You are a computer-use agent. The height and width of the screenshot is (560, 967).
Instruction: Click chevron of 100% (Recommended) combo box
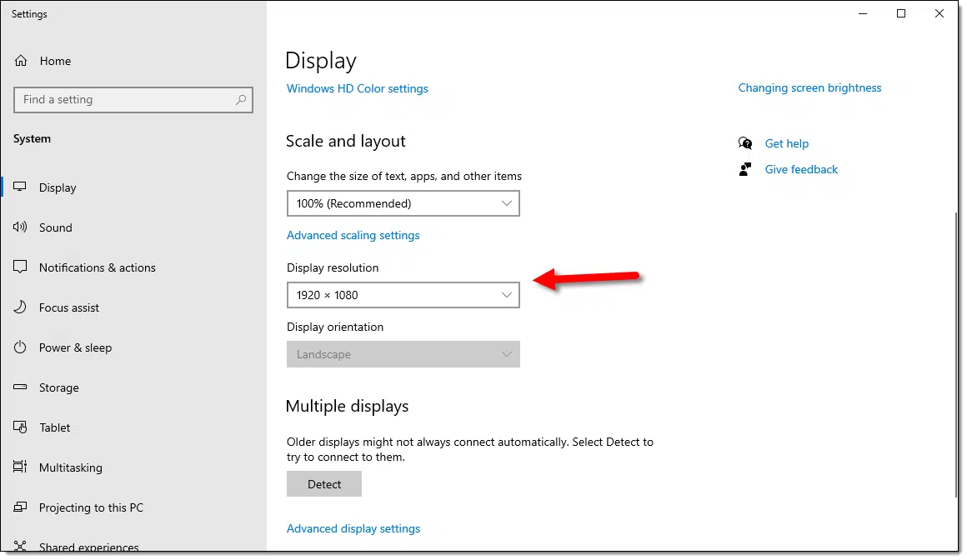pyautogui.click(x=506, y=203)
